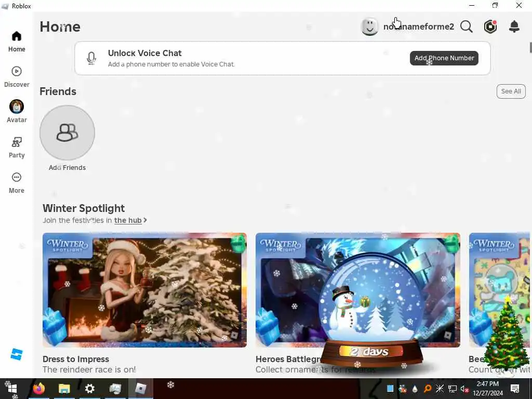Screen dimensions: 532x399
Task: Open the Party sidebar item
Action: (x=17, y=148)
